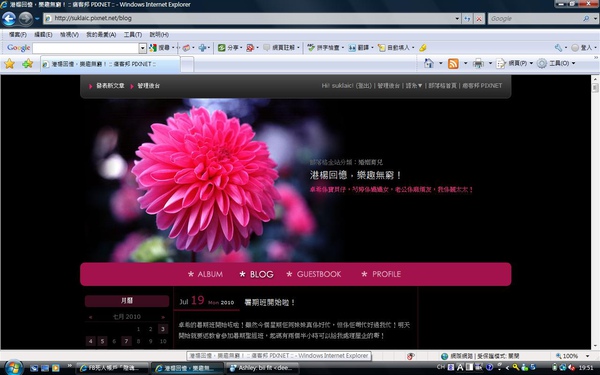Click the Google toolbar search input box
Image resolution: width=600 pixels, height=375 pixels.
tap(86, 48)
